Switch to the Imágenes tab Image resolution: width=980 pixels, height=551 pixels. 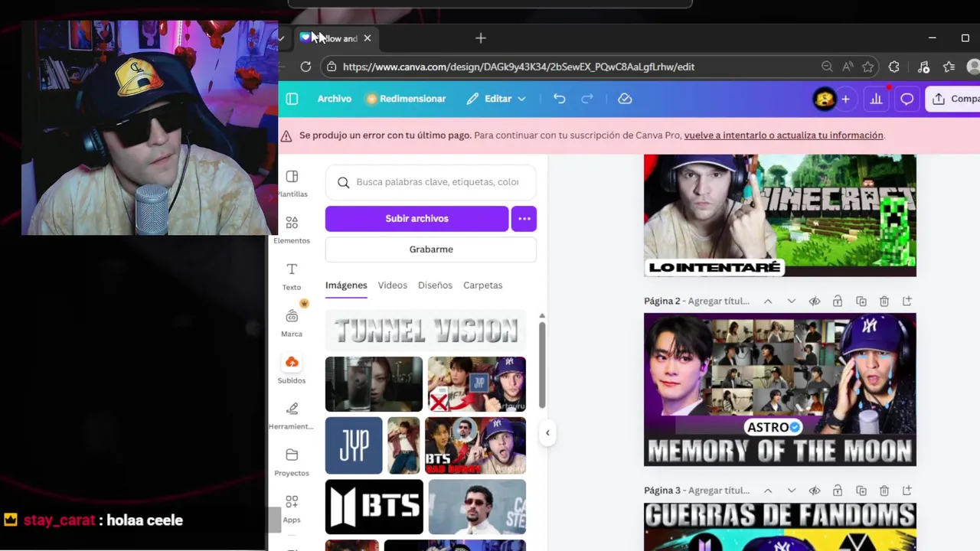[x=346, y=285]
